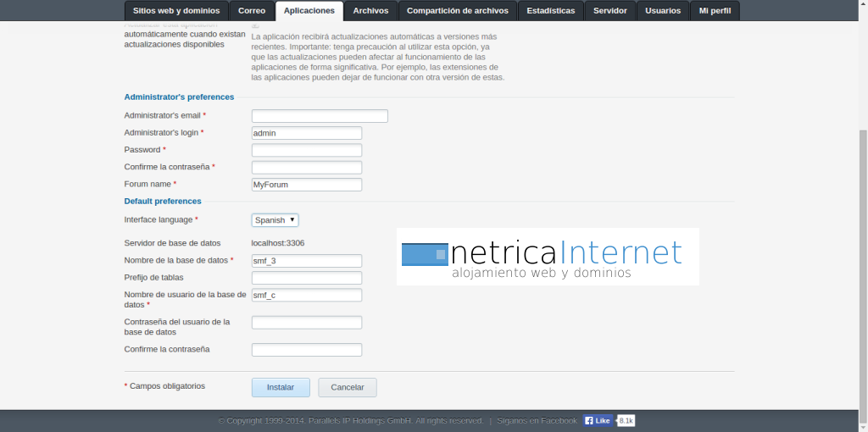Open the Interface language dropdown

[x=275, y=220]
